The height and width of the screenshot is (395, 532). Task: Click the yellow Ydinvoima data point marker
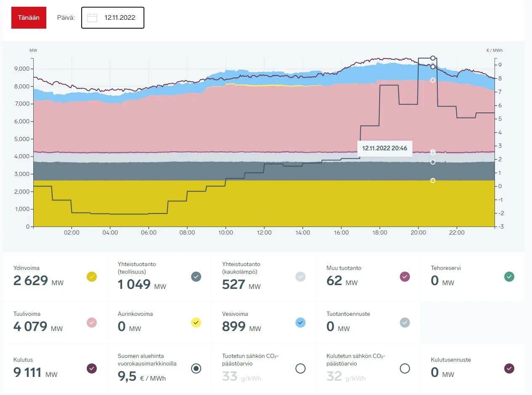click(x=433, y=180)
